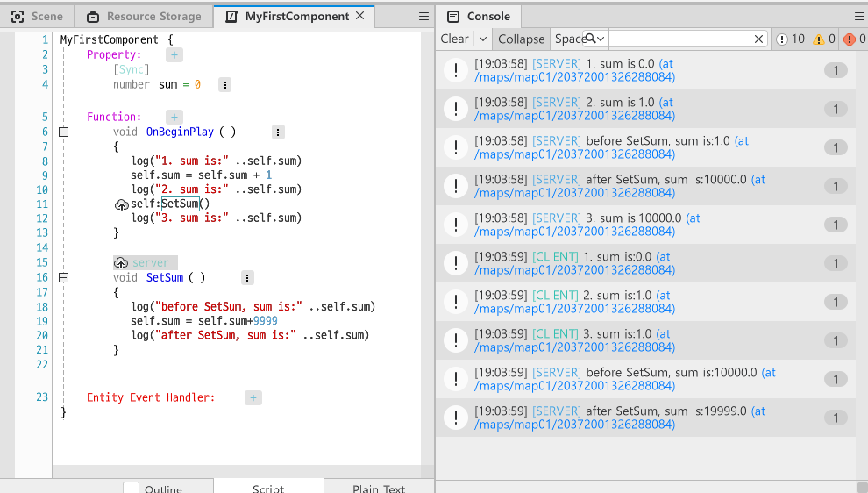Screen dimensions: 868x493
Task: Open options menu for SetSum function
Action: [x=247, y=277]
